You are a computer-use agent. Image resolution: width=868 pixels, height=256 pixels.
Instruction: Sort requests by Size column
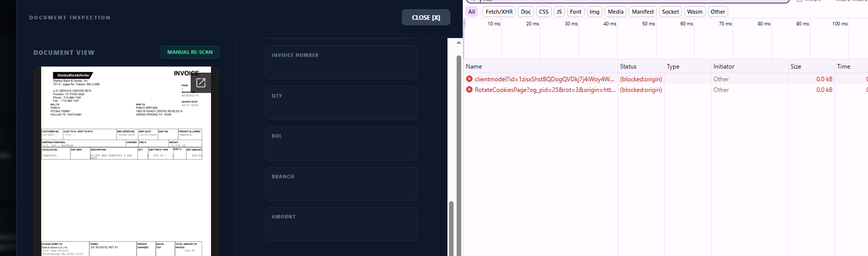[812, 66]
